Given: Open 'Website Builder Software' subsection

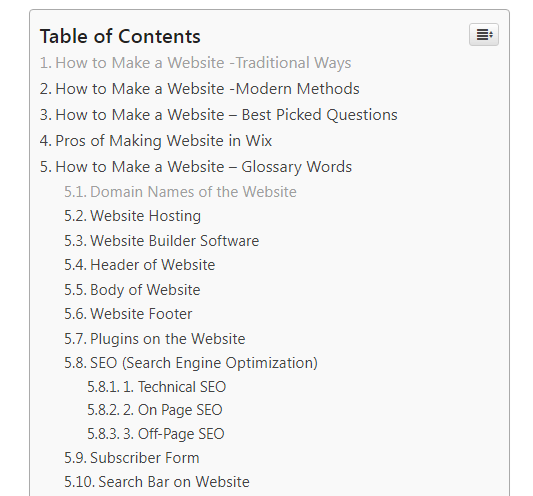Looking at the screenshot, I should [162, 241].
